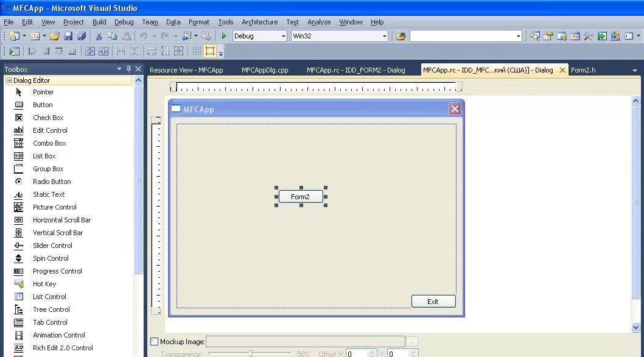Click the horizontal ruler above the dialog
Viewport: 644px width, 357px height.
(x=317, y=87)
